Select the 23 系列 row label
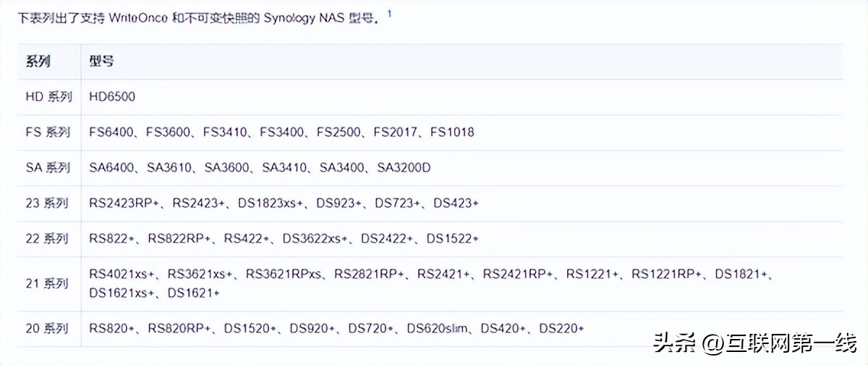The width and height of the screenshot is (868, 365). pyautogui.click(x=47, y=203)
